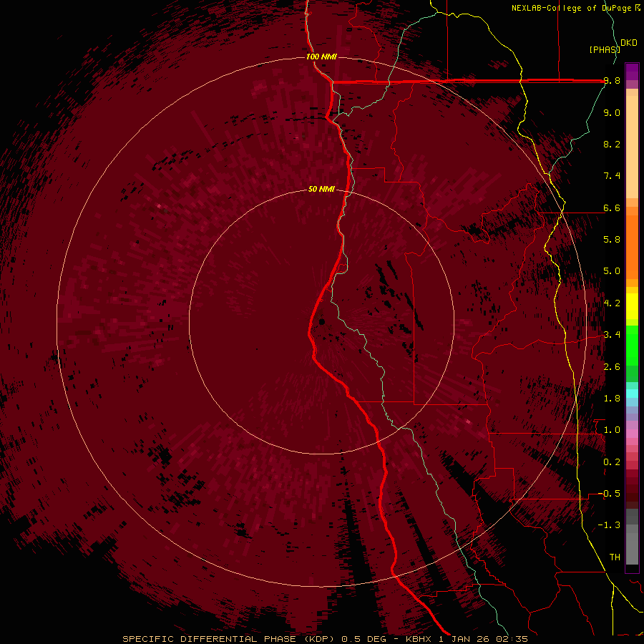
Task: Click the 2.6 value on the color scale
Action: click(x=612, y=367)
